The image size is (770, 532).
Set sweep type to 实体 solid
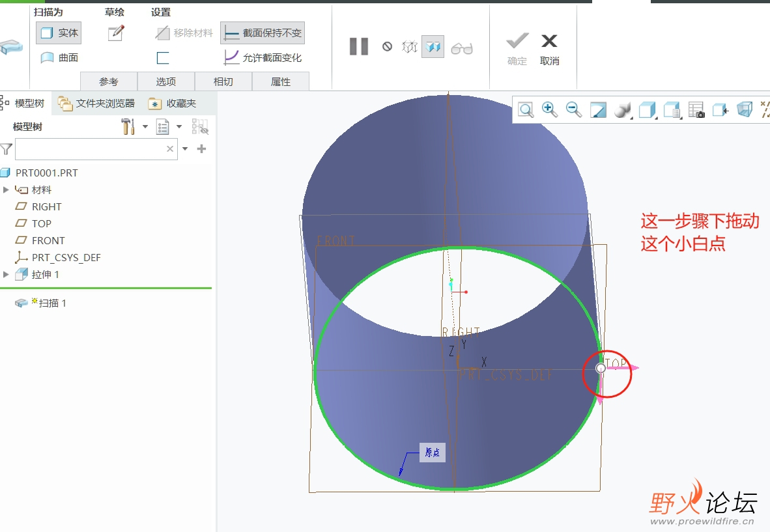click(x=59, y=33)
